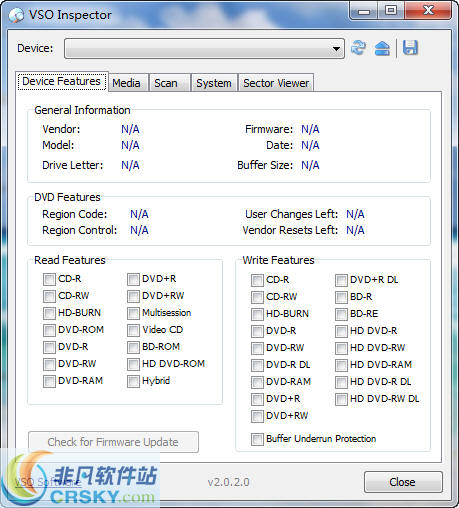The image size is (459, 508).
Task: Click the User Changes Left N/A value
Action: [355, 214]
